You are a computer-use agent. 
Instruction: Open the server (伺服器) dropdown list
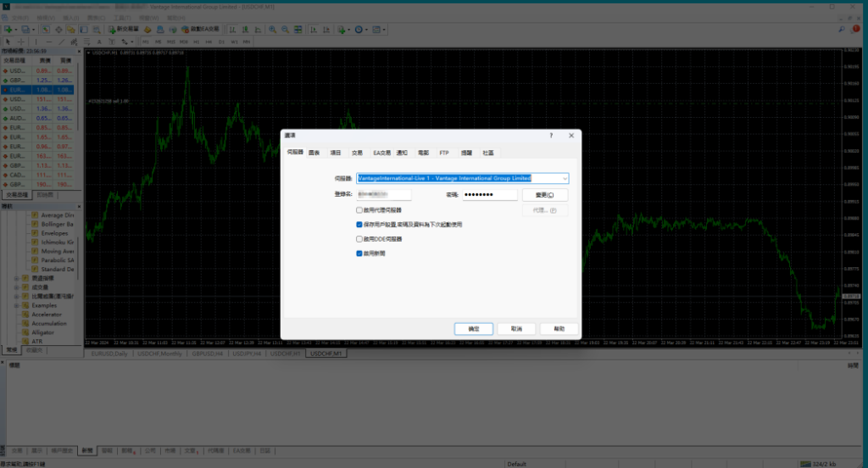coord(565,179)
